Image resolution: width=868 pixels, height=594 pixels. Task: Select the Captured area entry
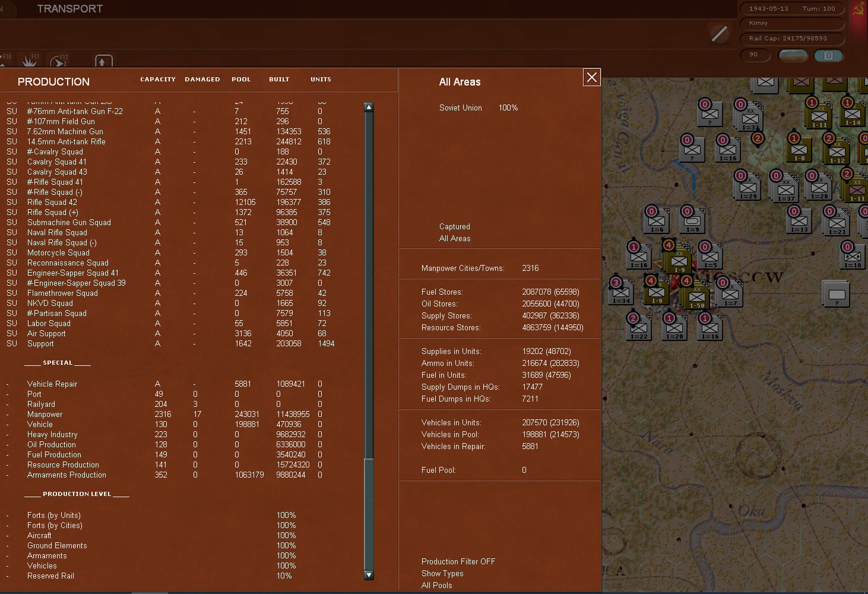point(455,226)
